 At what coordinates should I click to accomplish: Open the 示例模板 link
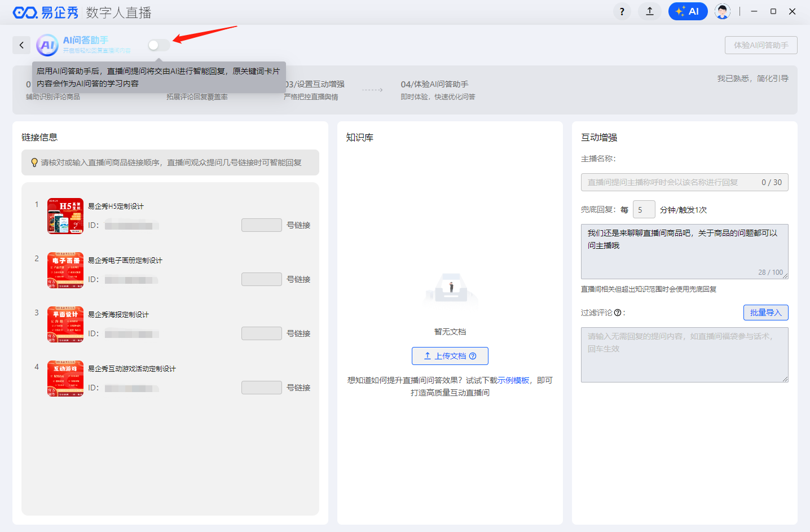513,380
